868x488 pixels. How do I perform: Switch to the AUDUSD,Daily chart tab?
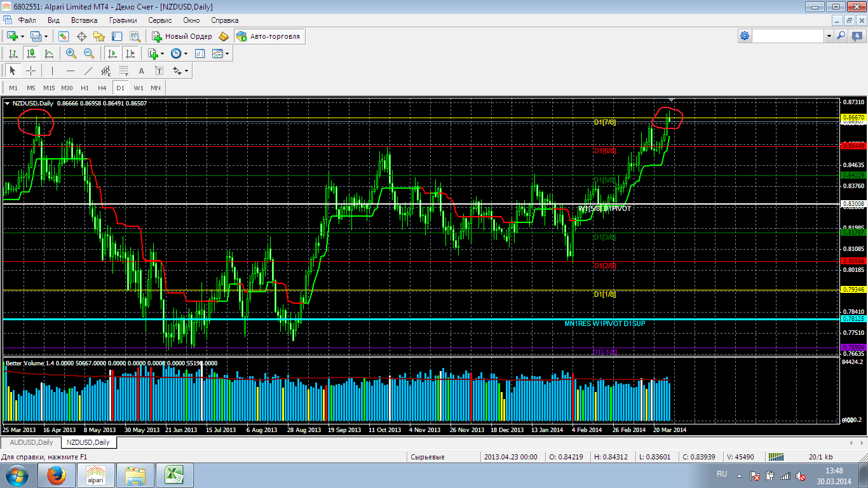(31, 442)
